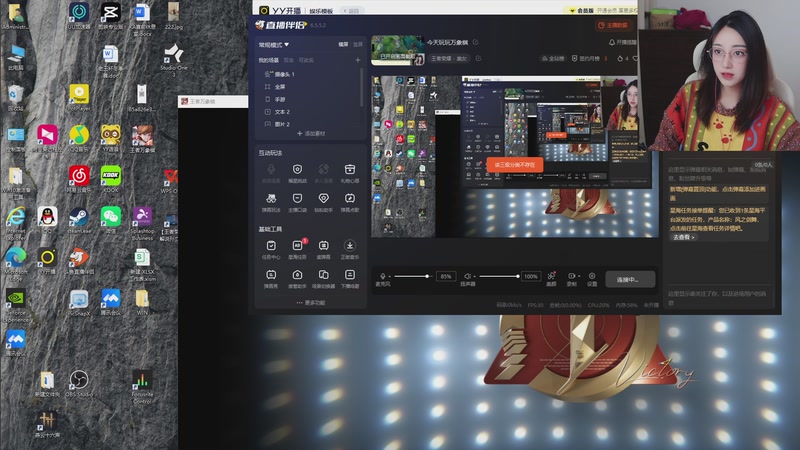Click the edit pencil next to stream title
The height and width of the screenshot is (450, 800).
(x=476, y=42)
